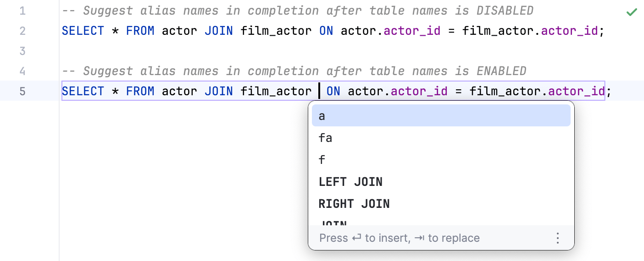Click the JOIN keyword on line 5

(219, 91)
